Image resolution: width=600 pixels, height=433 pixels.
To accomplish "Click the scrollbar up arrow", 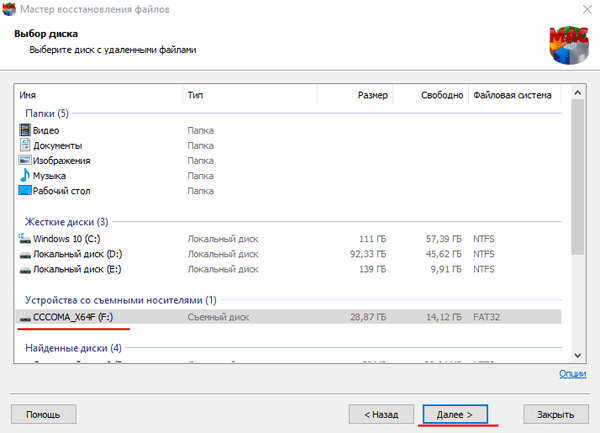I will coord(578,93).
